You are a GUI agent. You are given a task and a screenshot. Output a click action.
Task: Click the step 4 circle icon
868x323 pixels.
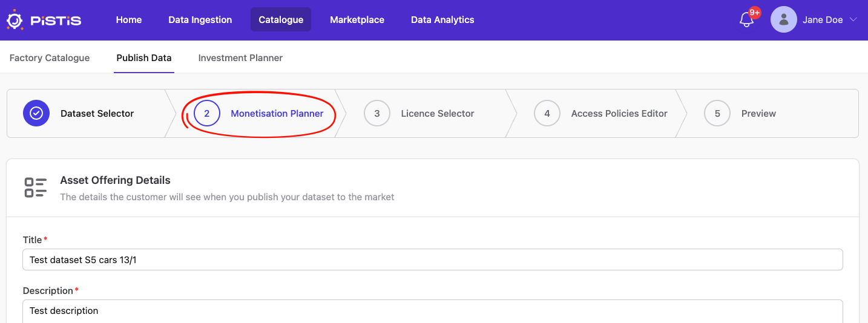point(547,113)
